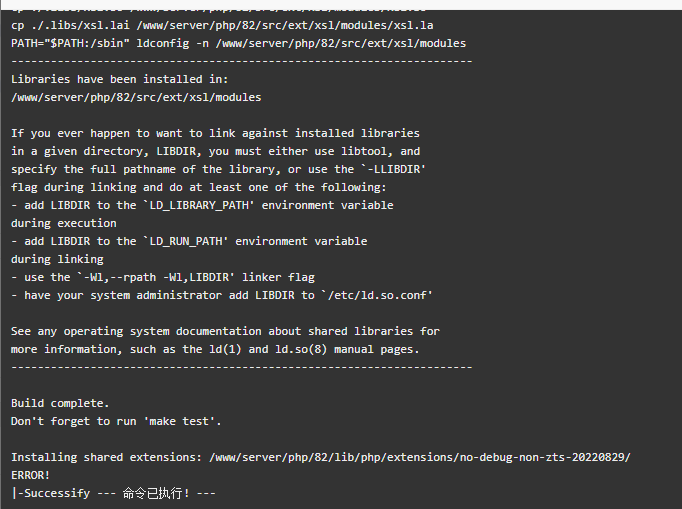The width and height of the screenshot is (682, 509).
Task: Click the 'during linking' line
Action: pos(57,259)
